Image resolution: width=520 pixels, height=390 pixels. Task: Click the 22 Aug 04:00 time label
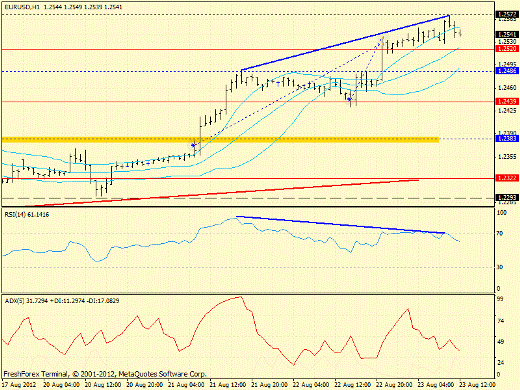tap(311, 385)
